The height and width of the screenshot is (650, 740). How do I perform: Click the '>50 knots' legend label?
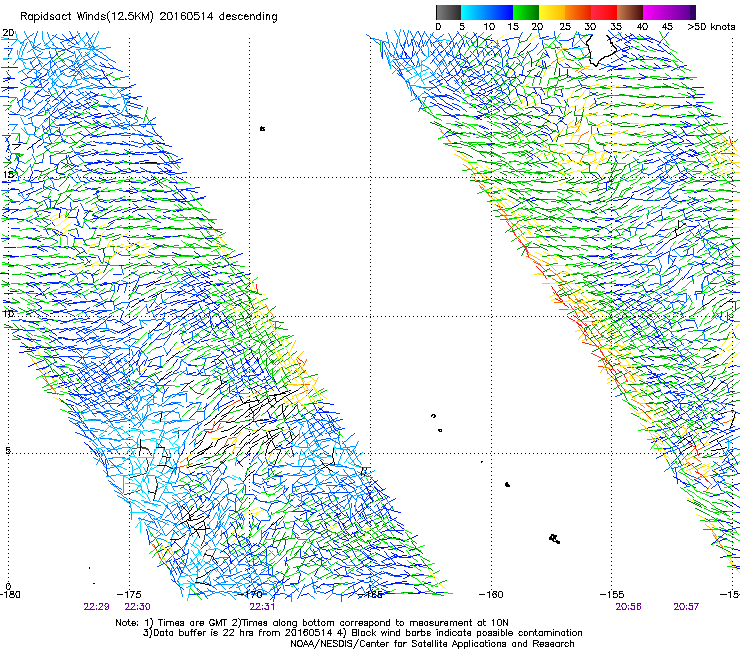click(x=711, y=26)
